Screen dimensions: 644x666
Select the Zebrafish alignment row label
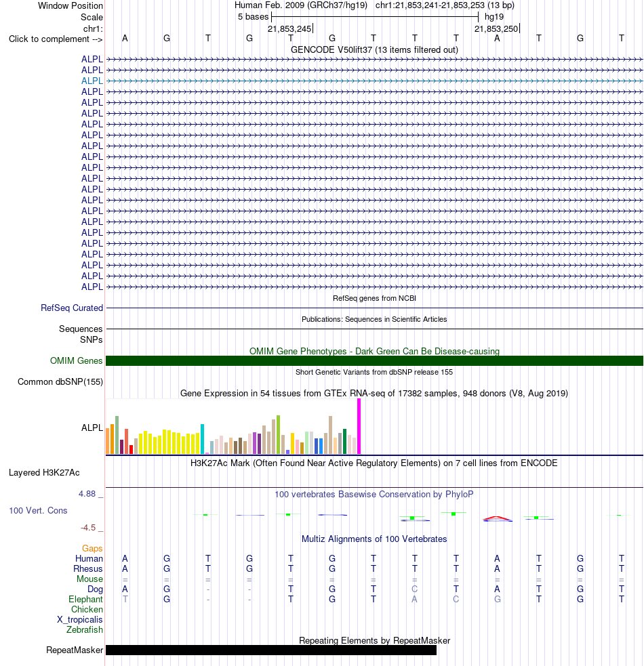pos(85,630)
